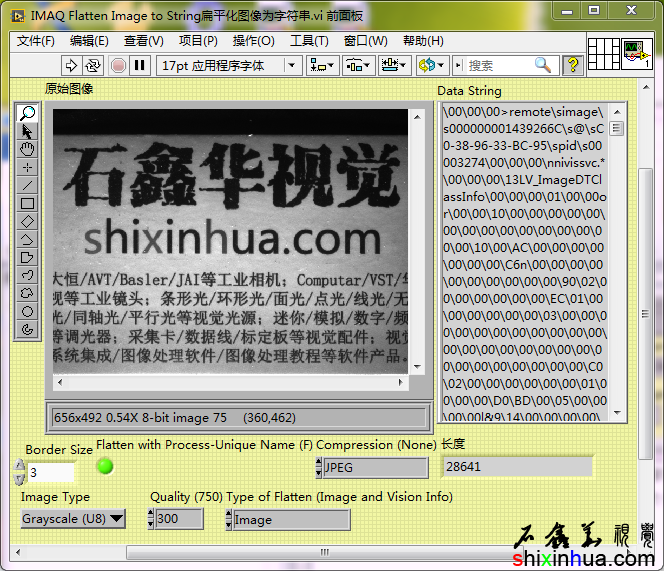The height and width of the screenshot is (571, 664).
Task: Click the VI icon in top-right corner
Action: pyautogui.click(x=636, y=54)
